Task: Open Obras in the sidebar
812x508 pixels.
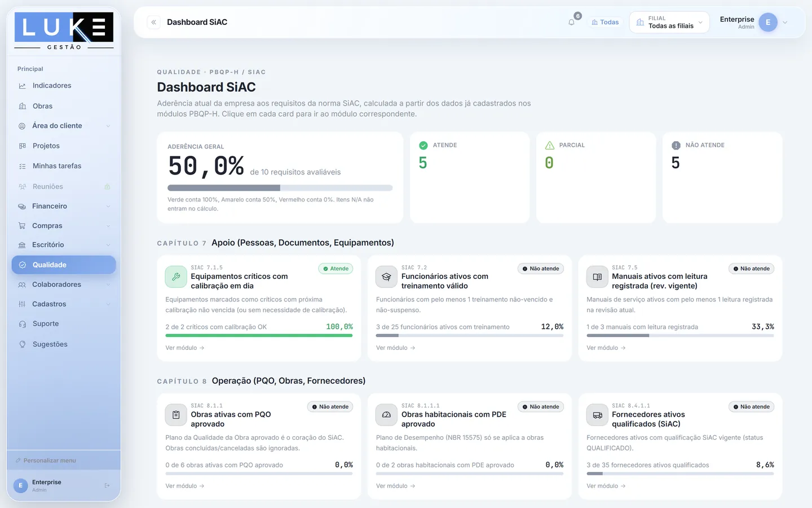Action: point(64,106)
